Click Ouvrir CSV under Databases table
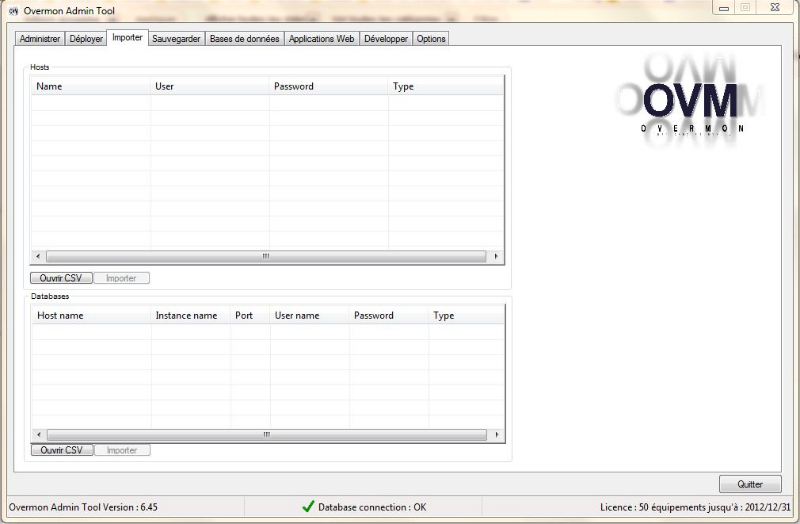 pyautogui.click(x=62, y=450)
